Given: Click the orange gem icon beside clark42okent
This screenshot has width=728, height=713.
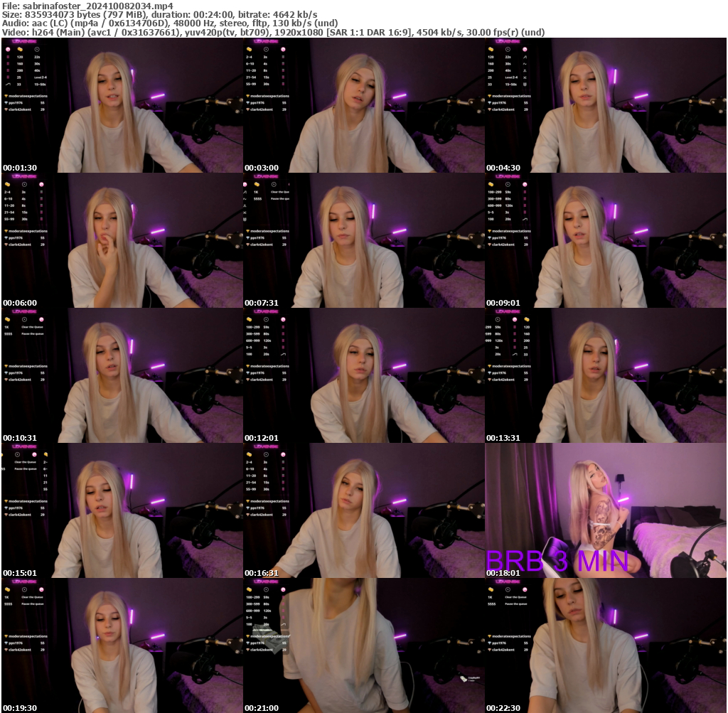Looking at the screenshot, I should pyautogui.click(x=6, y=109).
